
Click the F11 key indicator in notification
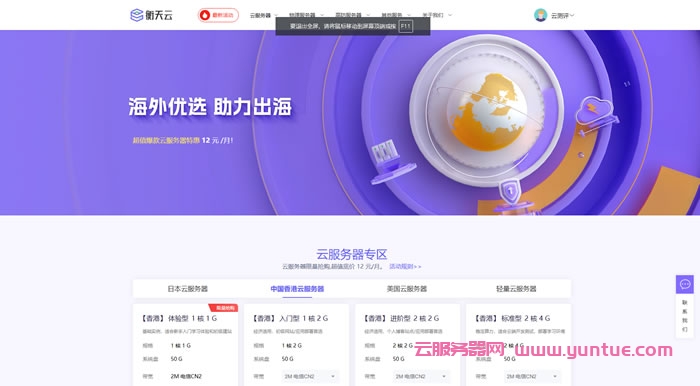click(405, 26)
